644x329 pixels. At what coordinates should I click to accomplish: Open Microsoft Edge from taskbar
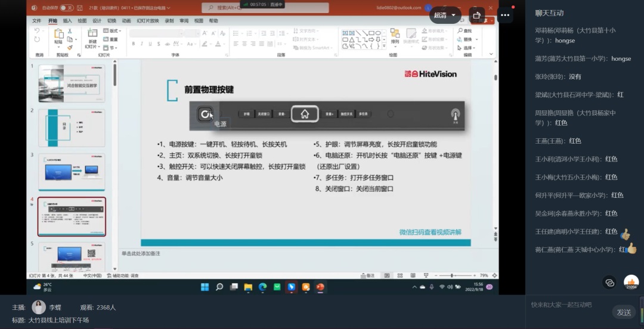tap(262, 287)
